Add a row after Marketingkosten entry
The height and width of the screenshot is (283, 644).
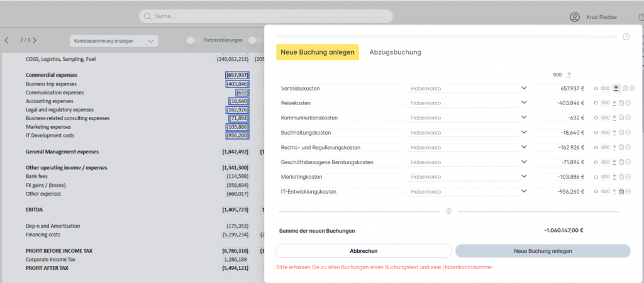coord(628,177)
